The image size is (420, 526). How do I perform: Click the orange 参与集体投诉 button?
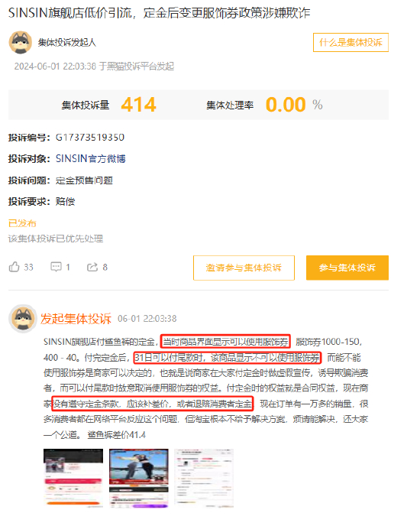[x=347, y=268]
